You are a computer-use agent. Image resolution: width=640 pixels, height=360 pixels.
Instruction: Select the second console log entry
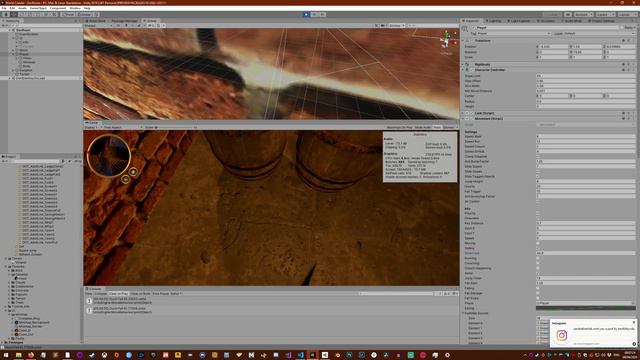pos(271,310)
